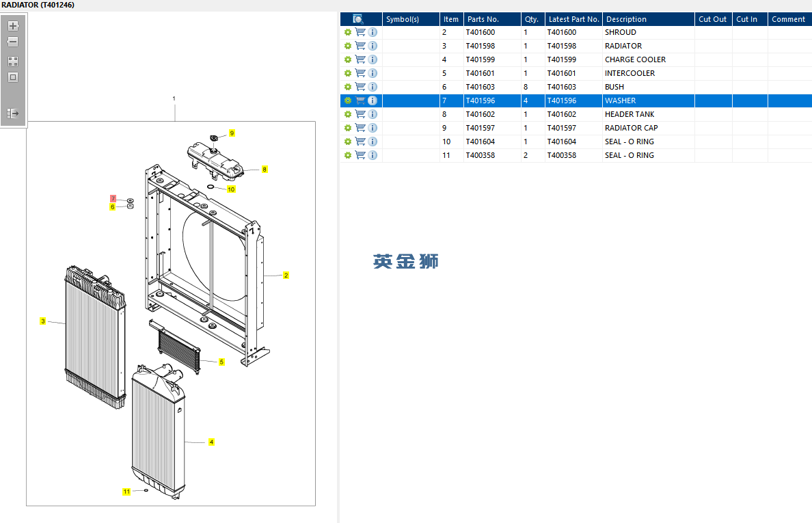Select the INTERCOOLER description cell
The width and height of the screenshot is (812, 523).
649,73
